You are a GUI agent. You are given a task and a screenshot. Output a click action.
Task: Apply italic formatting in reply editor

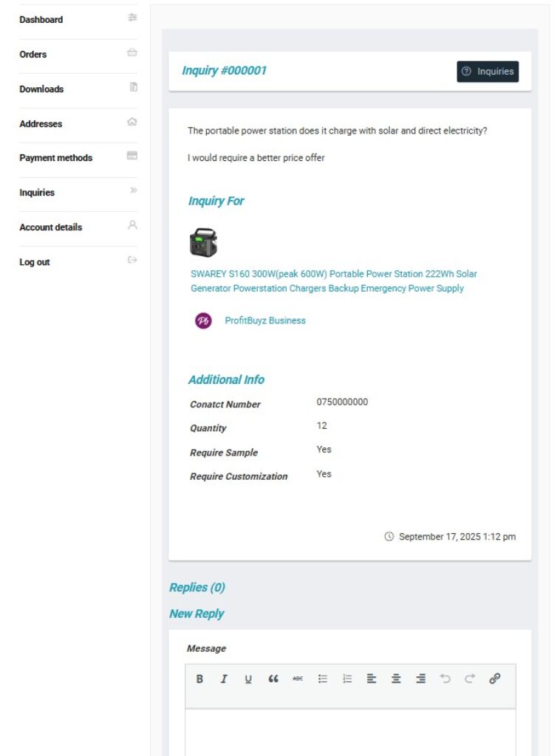[224, 679]
